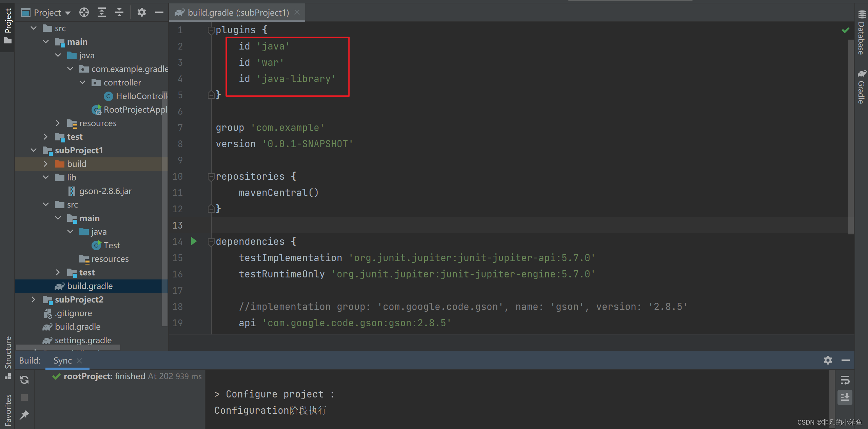
Task: Open the Database tool window
Action: click(861, 33)
